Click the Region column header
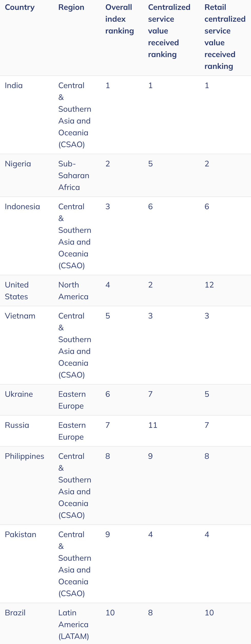This screenshot has width=251, height=644. tap(71, 7)
